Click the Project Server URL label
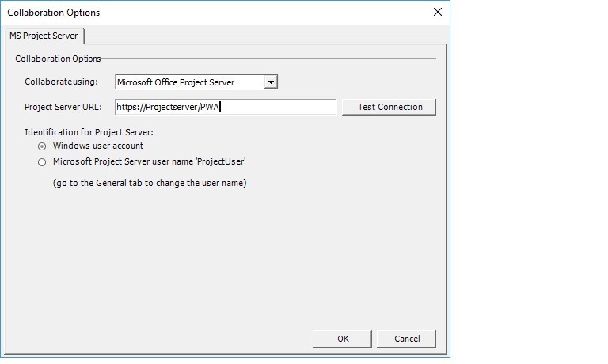The width and height of the screenshot is (608, 364). click(63, 107)
